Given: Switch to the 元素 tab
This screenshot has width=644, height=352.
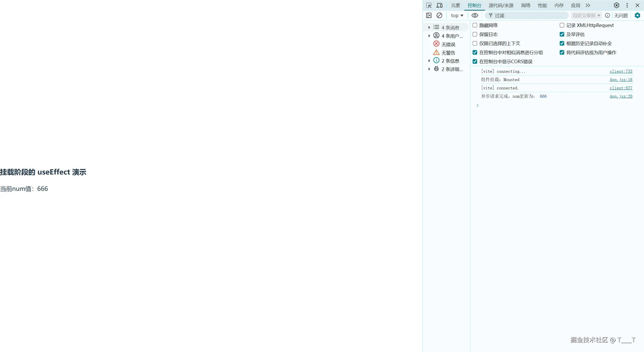Looking at the screenshot, I should [455, 5].
